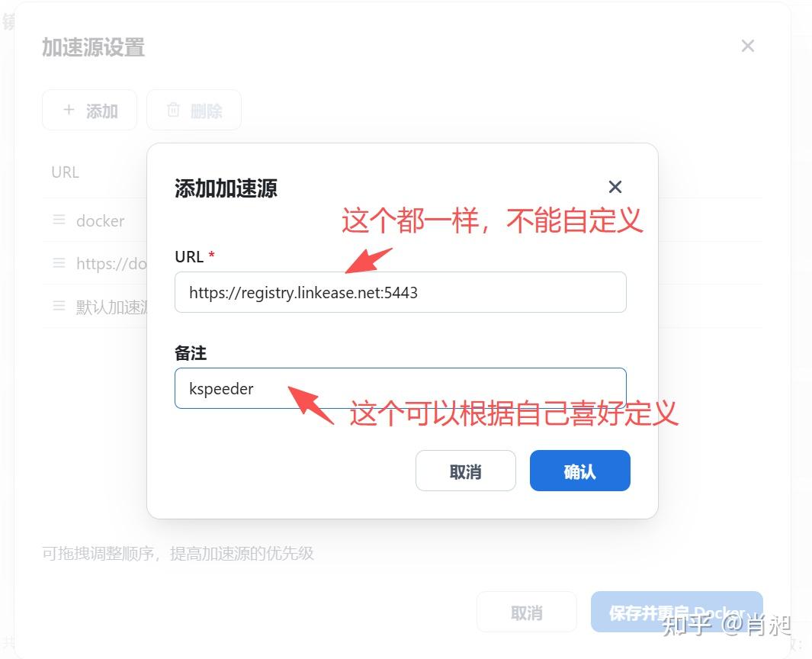Close the 添加加速源 dialog with X
Screen dimensions: 812x659
[615, 187]
